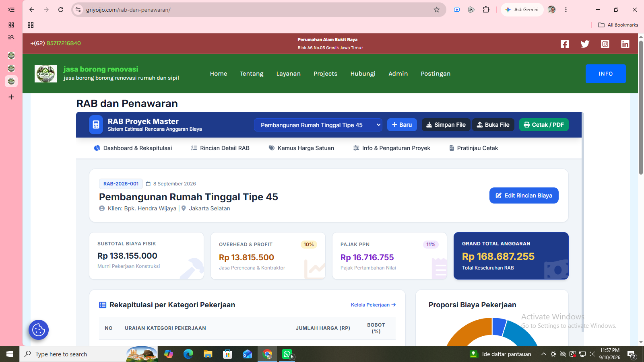Go to Layanan menu item

(288, 74)
